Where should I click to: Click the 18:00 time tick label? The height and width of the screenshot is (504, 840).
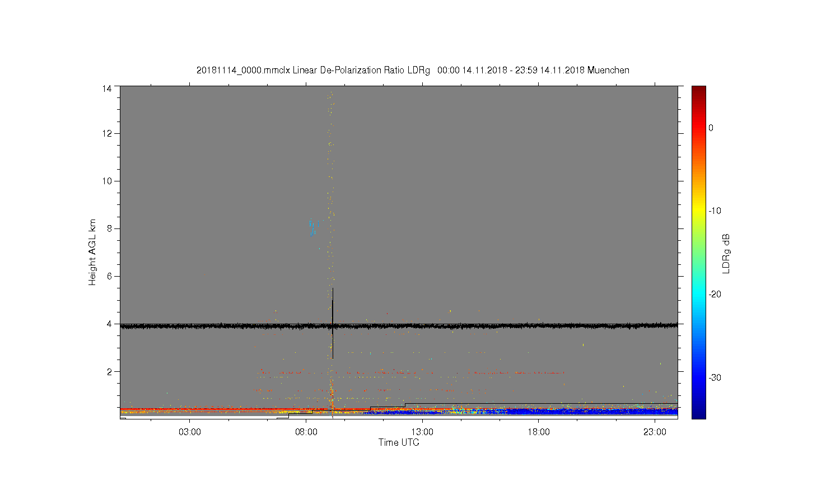pos(539,432)
